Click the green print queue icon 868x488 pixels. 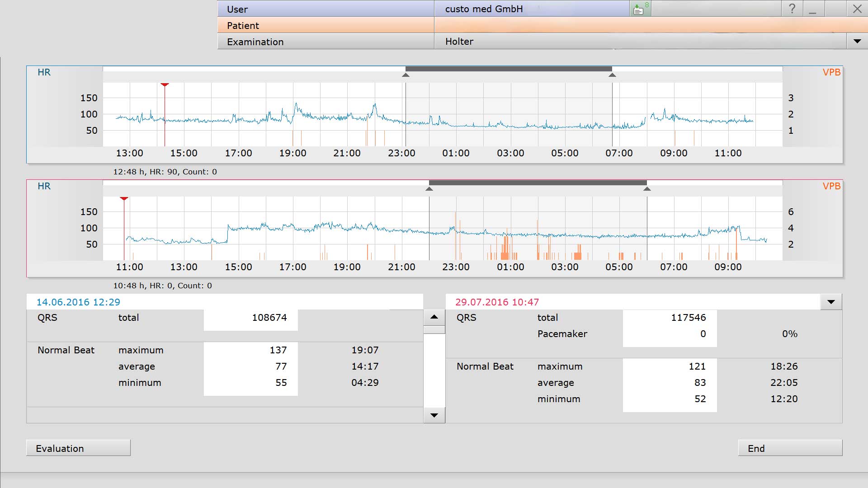tap(640, 9)
